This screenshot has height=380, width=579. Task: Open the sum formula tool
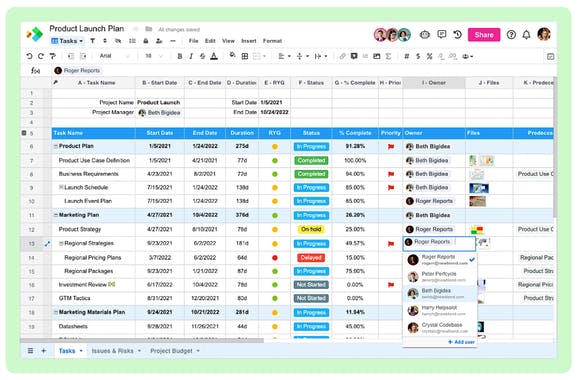(388, 56)
